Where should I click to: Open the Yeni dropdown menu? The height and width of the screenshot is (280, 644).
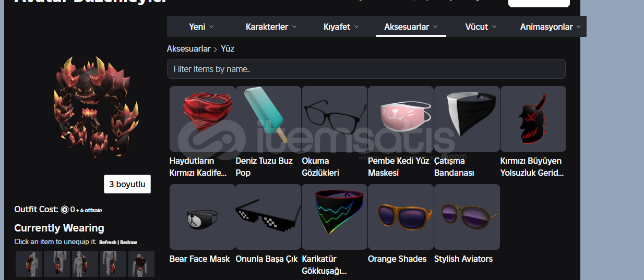[201, 27]
